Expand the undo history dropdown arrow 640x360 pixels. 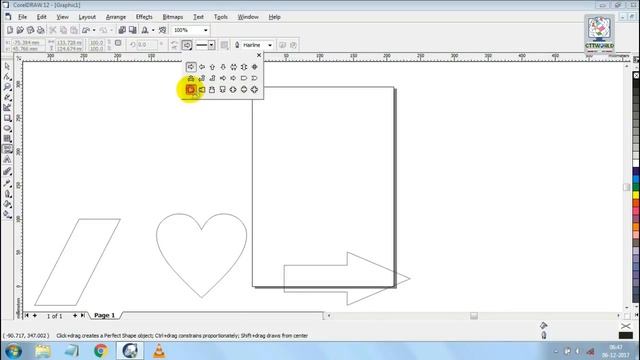[x=94, y=30]
